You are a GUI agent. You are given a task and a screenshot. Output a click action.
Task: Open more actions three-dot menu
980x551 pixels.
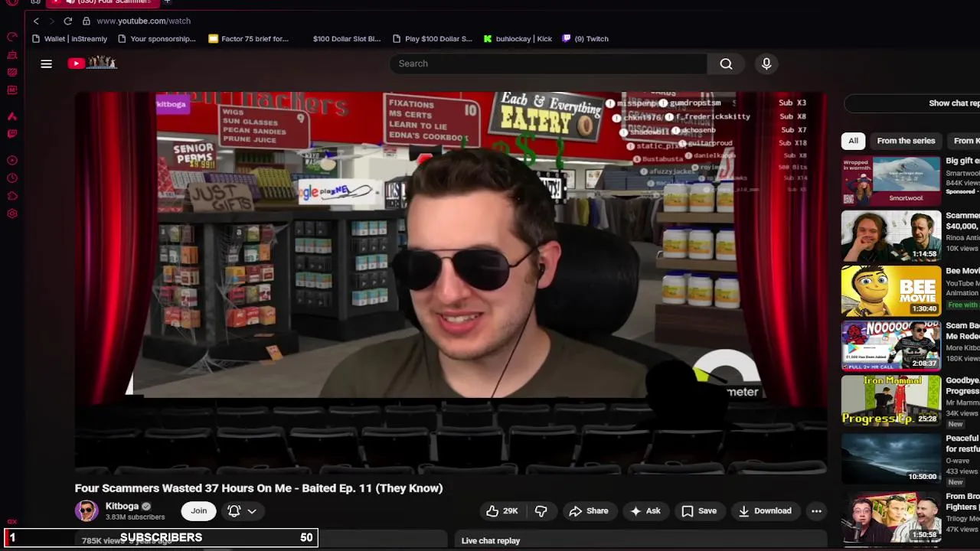coord(816,511)
